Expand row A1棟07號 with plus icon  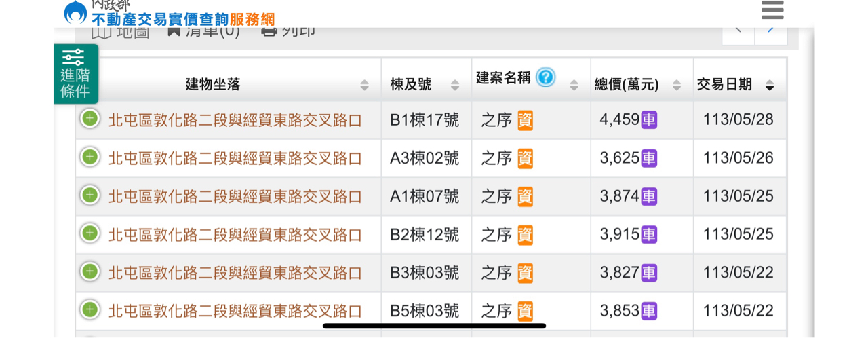[90, 195]
